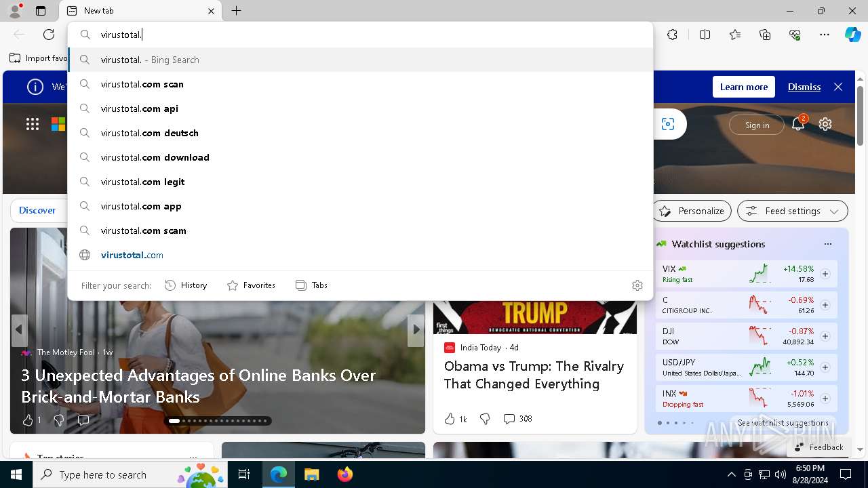
Task: Launch Firefox from taskbar
Action: pos(345,474)
